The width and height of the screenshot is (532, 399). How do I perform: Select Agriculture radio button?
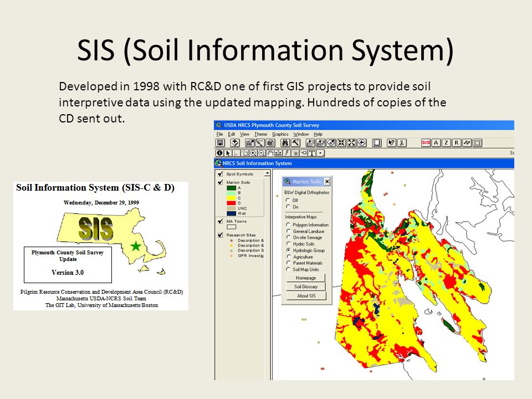tap(288, 257)
